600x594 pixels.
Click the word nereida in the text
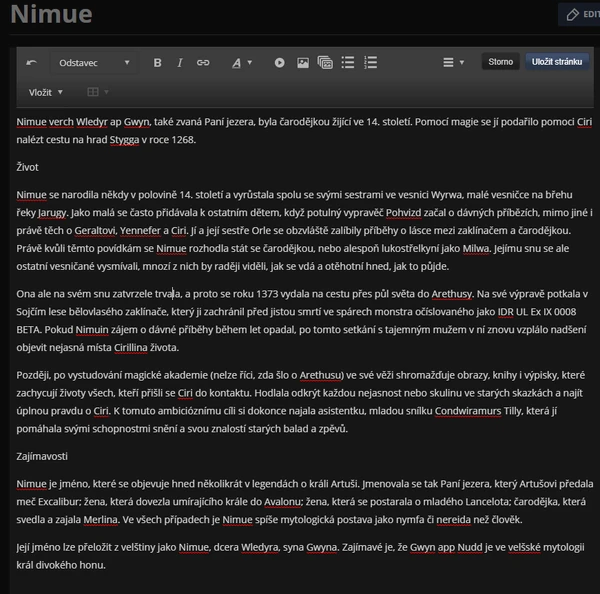pos(453,520)
